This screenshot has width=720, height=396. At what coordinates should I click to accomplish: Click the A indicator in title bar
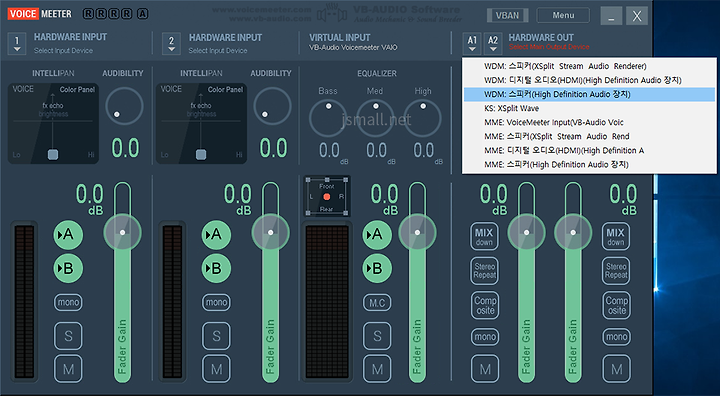point(142,14)
